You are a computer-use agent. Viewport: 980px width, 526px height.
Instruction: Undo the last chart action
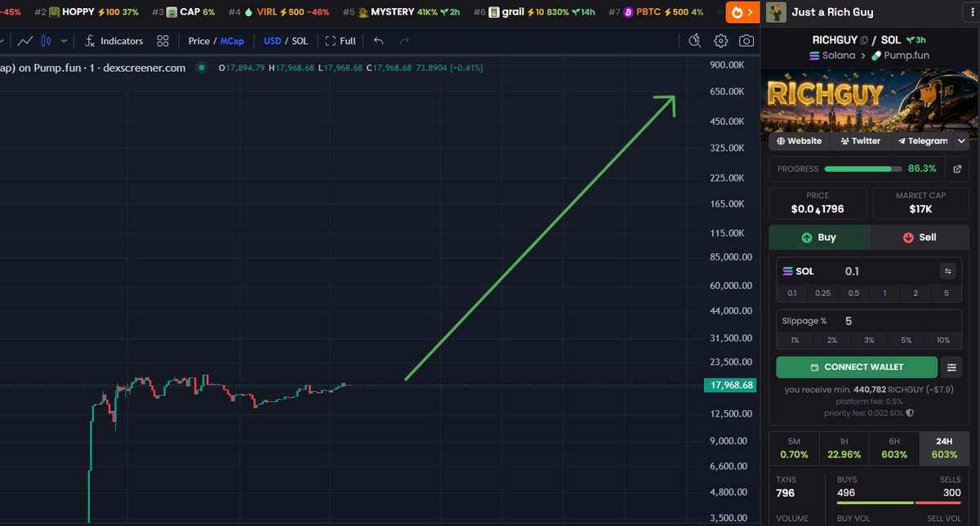coord(378,41)
